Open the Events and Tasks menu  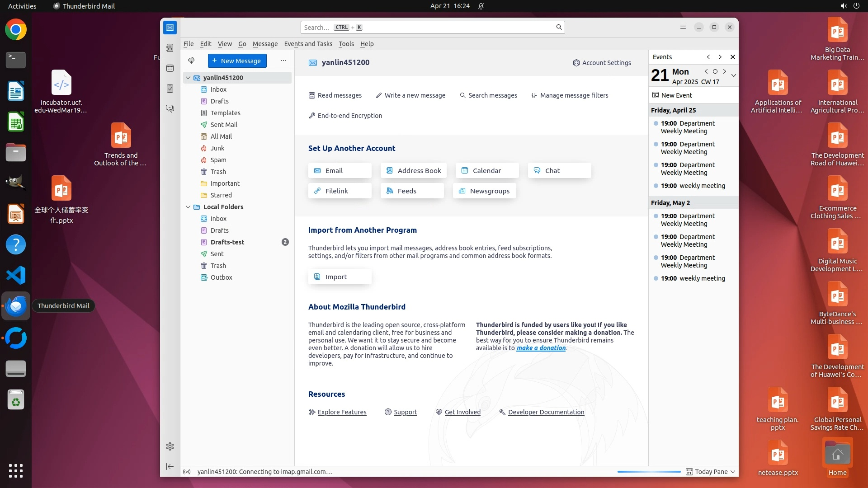coord(308,44)
